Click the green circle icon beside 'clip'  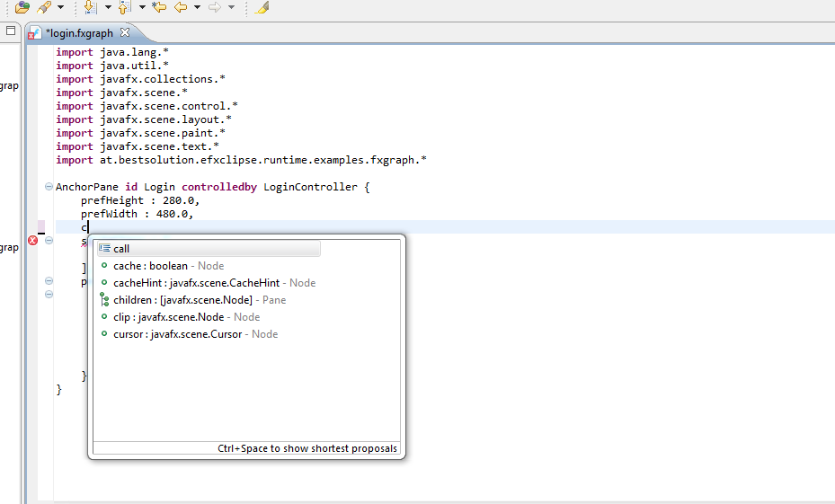104,316
